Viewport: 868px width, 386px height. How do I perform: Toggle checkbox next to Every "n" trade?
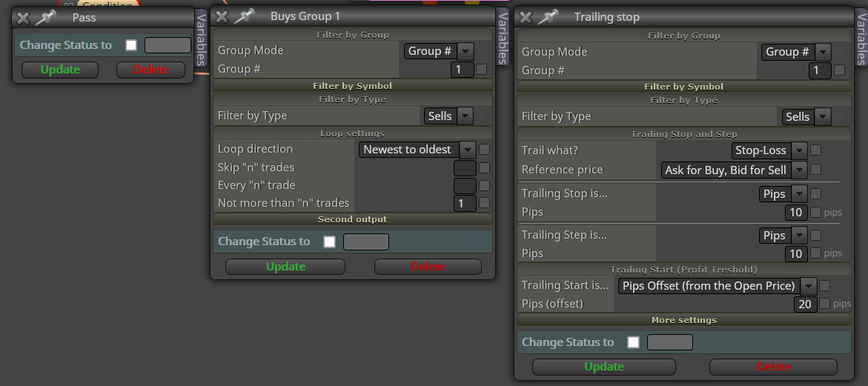484,185
